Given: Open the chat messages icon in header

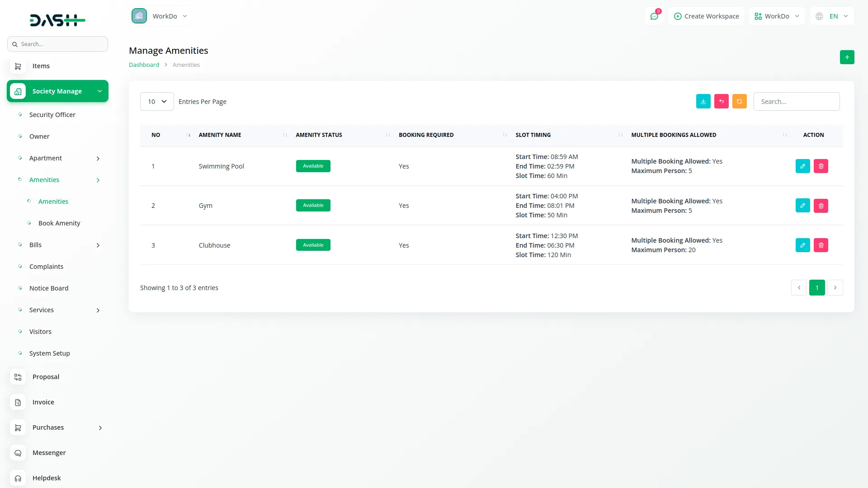Looking at the screenshot, I should tap(654, 16).
